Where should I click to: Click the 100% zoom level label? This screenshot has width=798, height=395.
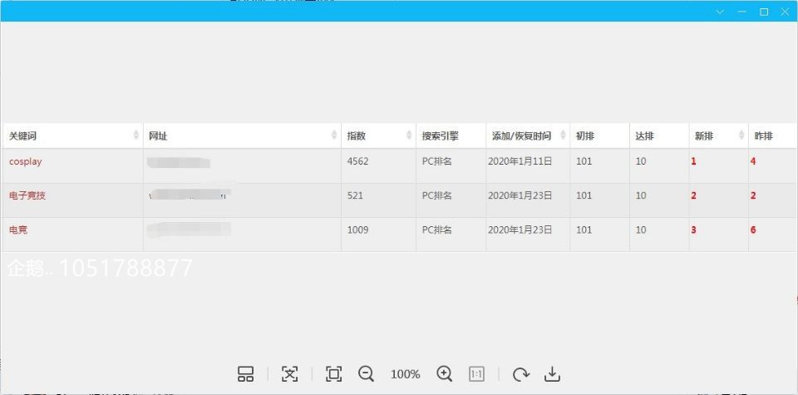tap(405, 375)
